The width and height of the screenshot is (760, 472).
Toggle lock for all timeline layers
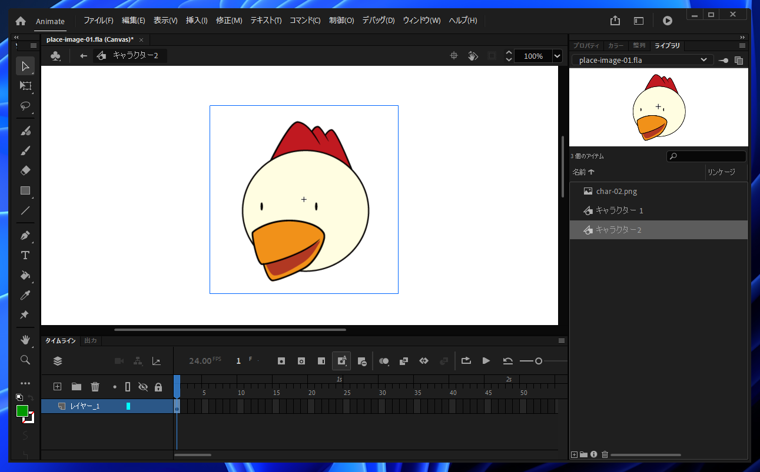(x=158, y=387)
